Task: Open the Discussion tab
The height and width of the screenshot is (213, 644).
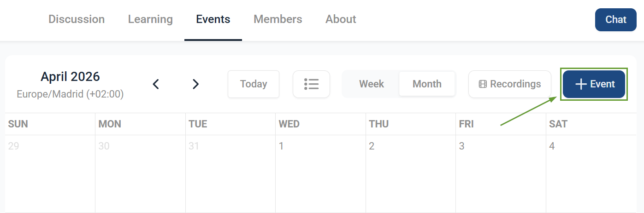Action: coord(77,19)
